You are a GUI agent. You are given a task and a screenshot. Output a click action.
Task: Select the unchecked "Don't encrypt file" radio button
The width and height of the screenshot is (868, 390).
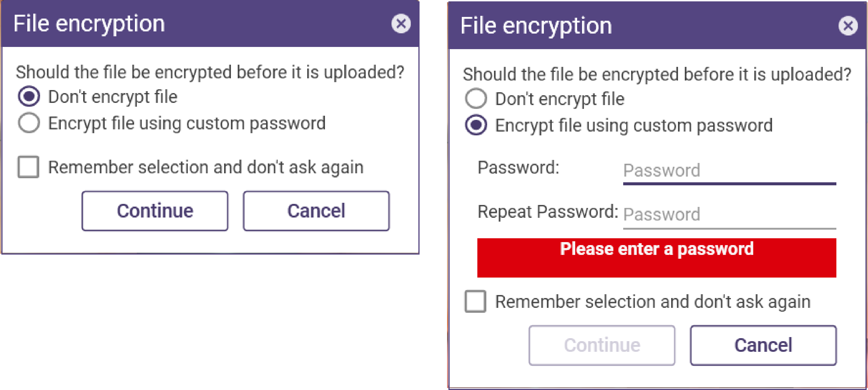[x=476, y=98]
